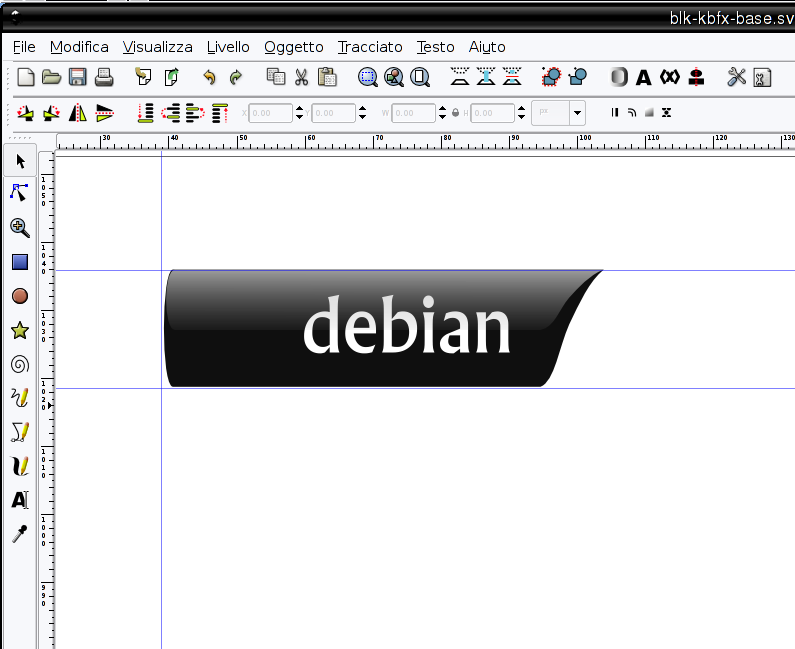
Task: Paste from clipboard icon
Action: 328,77
